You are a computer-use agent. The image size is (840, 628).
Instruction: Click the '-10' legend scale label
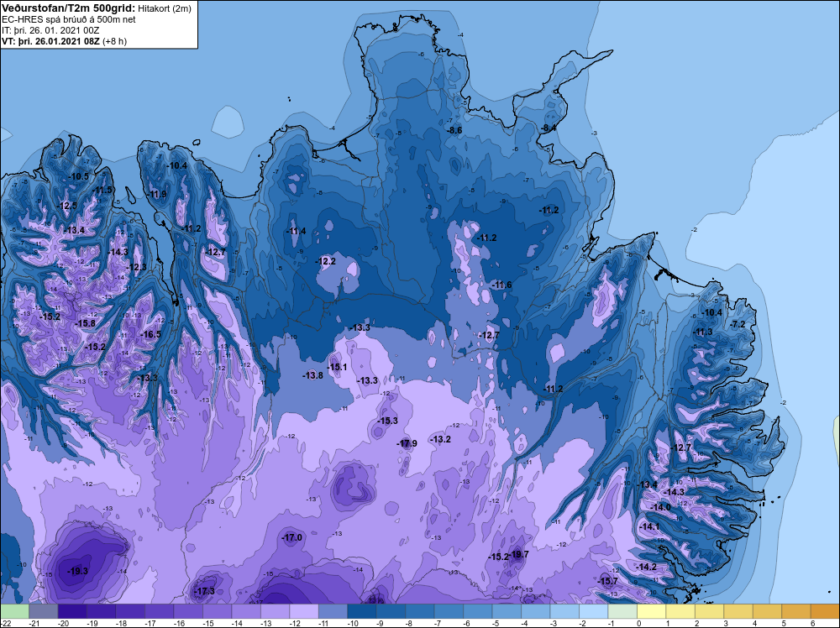(x=353, y=624)
